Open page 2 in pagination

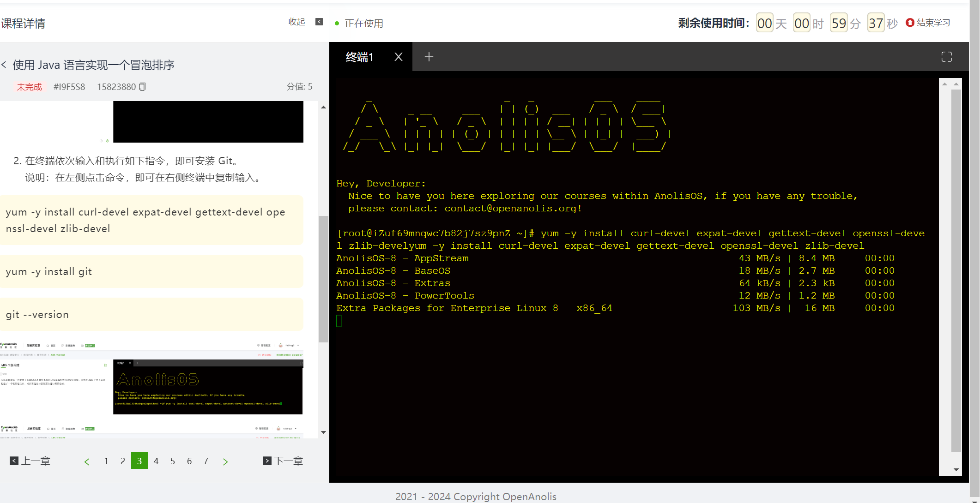(x=123, y=461)
